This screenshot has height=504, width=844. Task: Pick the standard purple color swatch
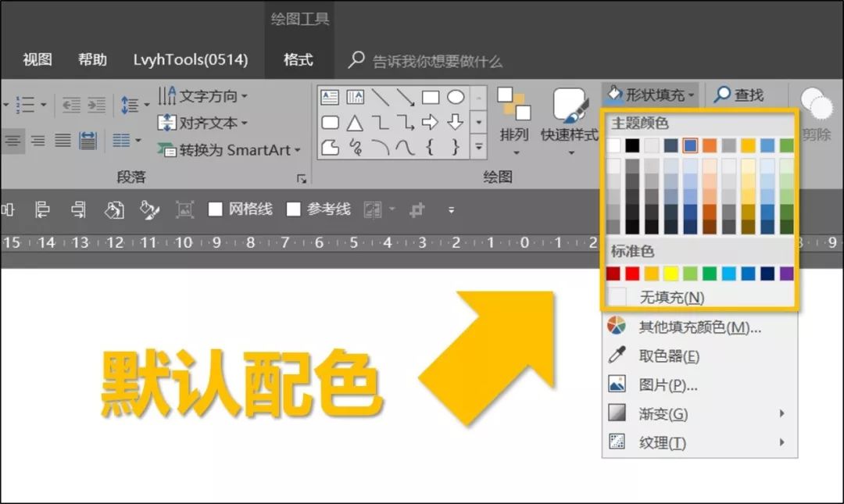pos(786,273)
